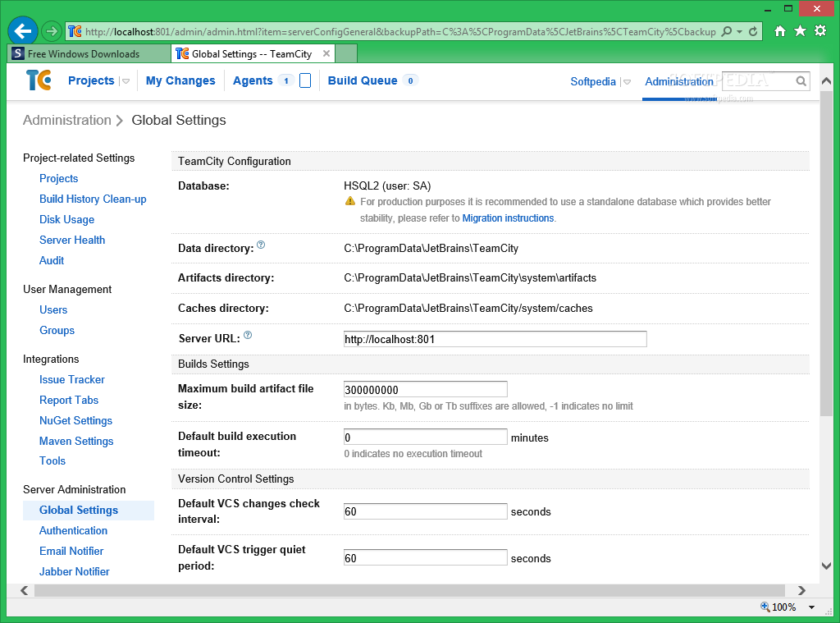
Task: Click the database warning triangle icon
Action: (349, 201)
